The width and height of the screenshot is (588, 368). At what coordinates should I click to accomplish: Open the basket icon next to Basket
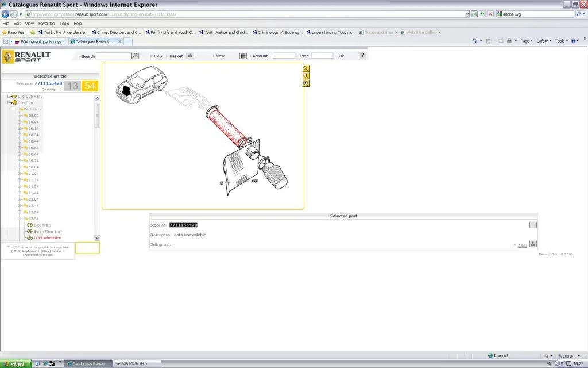pos(190,56)
